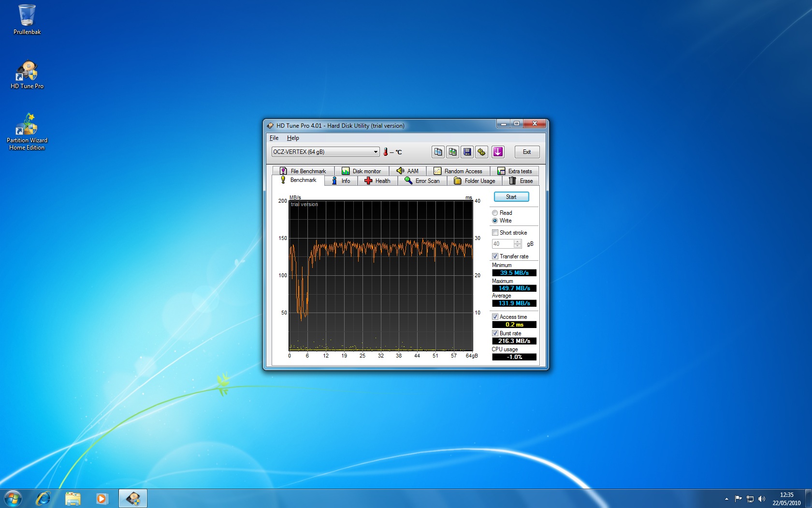The height and width of the screenshot is (508, 812).
Task: Enable the Short stroke checkbox
Action: pyautogui.click(x=495, y=233)
